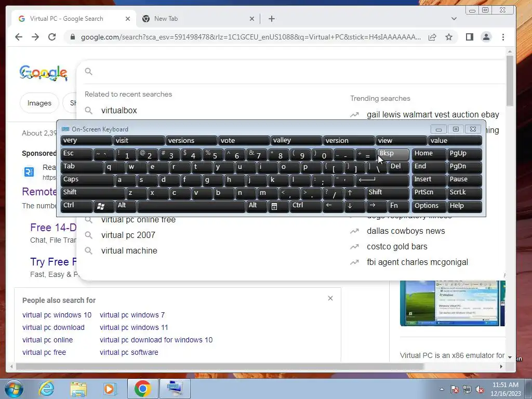Open the virtual pc windows 11 link

pos(134,327)
